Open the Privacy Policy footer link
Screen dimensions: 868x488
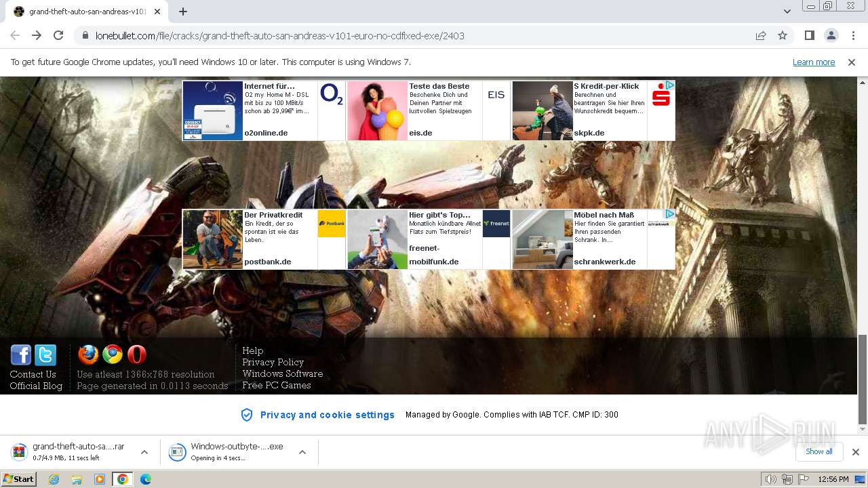pos(273,362)
